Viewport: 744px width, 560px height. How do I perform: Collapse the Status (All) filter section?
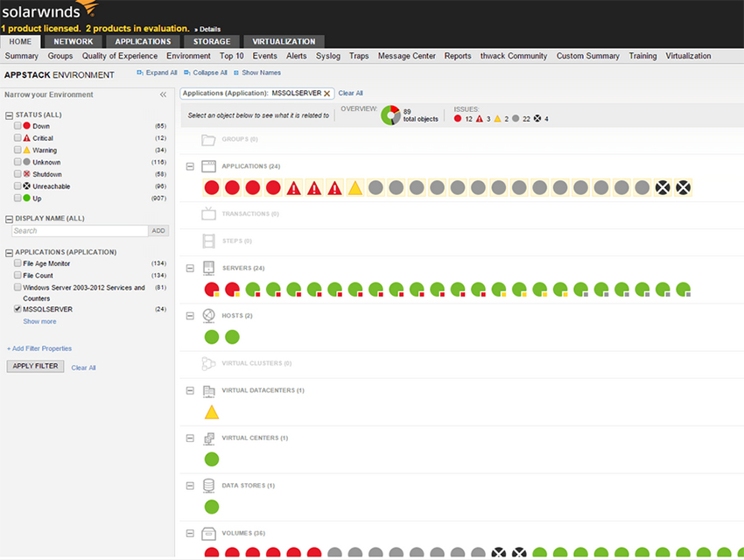click(x=9, y=115)
